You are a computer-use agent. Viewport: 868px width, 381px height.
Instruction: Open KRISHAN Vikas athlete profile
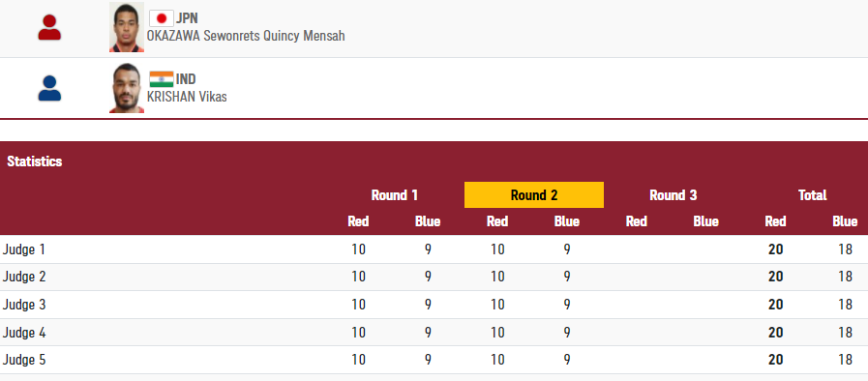(187, 98)
